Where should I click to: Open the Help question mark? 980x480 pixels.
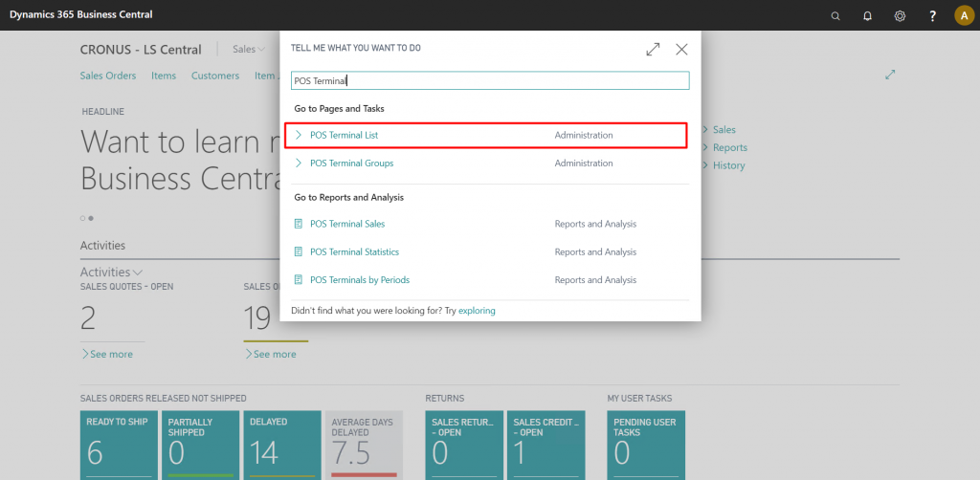point(932,16)
